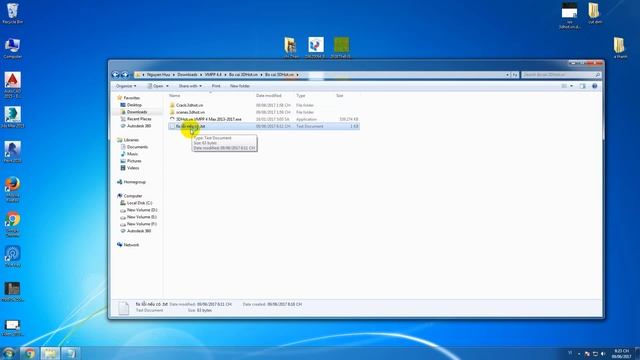Screen dimensions: 640x360
Task: Click the Explorer Forward navigation arrow
Action: pos(125,75)
